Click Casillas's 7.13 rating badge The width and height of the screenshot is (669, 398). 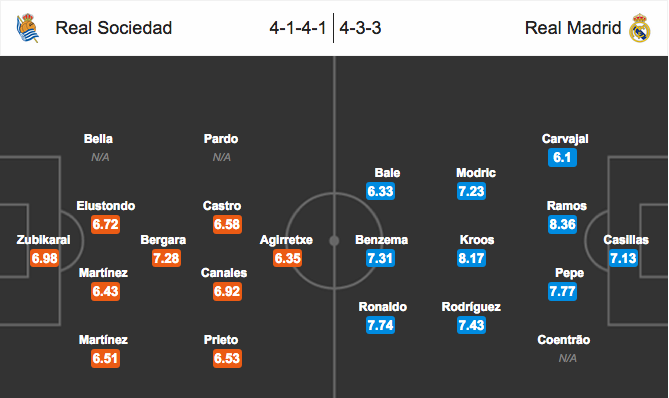(623, 258)
